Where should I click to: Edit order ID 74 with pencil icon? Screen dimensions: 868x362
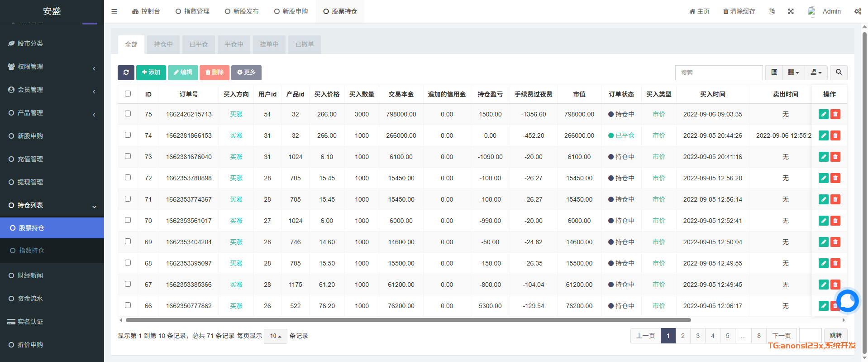pyautogui.click(x=824, y=135)
